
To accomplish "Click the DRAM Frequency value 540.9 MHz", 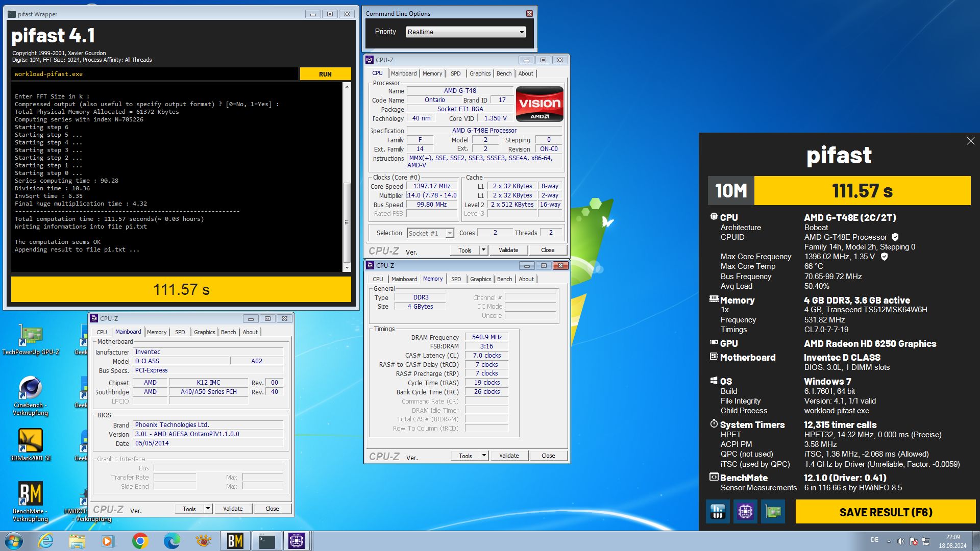I will coord(487,337).
